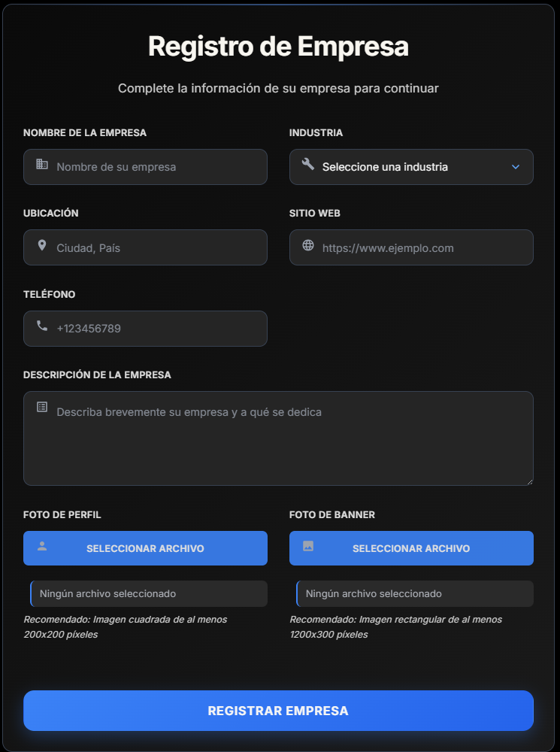Open the Seleccione una industria dropdown

[x=411, y=167]
